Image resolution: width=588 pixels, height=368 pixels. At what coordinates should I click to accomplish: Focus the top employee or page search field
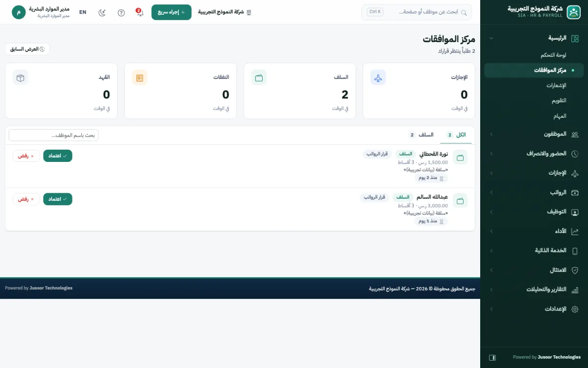(417, 12)
